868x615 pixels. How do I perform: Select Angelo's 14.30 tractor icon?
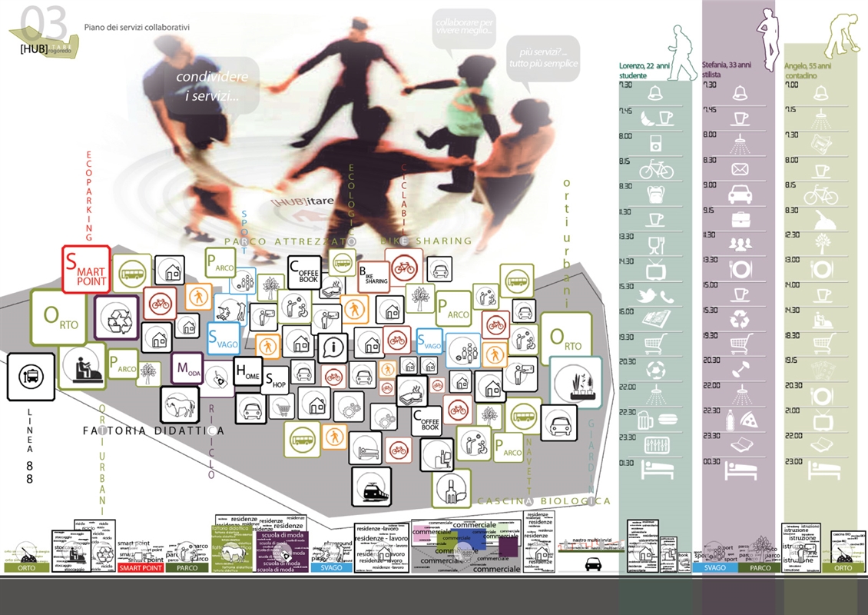(x=823, y=321)
